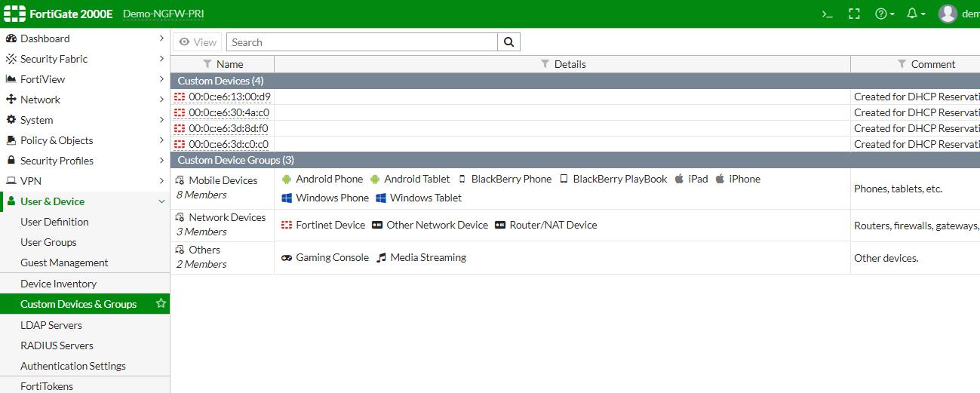Click Custom Device Groups (3) section header
980x393 pixels.
(x=575, y=160)
